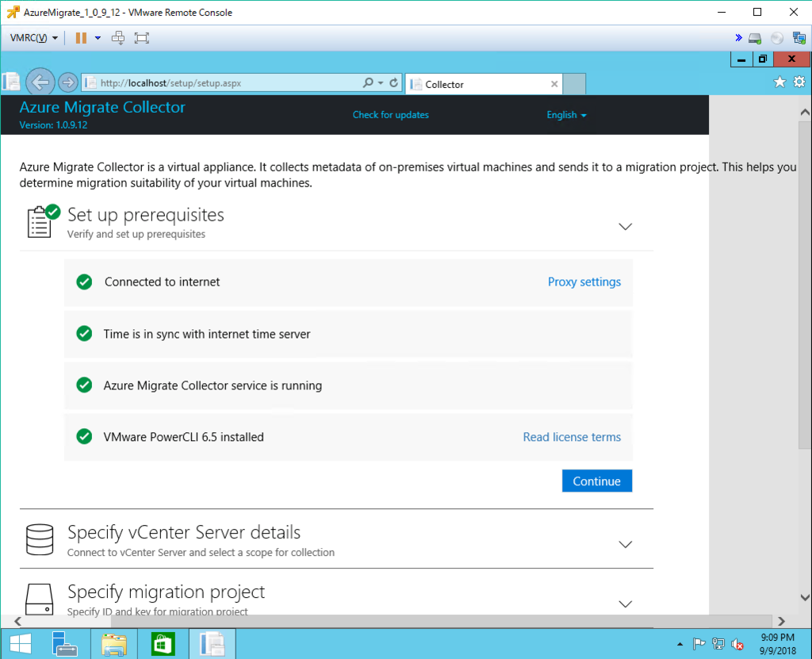Expand Specify vCenter Server details chevron
The width and height of the screenshot is (812, 659).
click(x=625, y=544)
